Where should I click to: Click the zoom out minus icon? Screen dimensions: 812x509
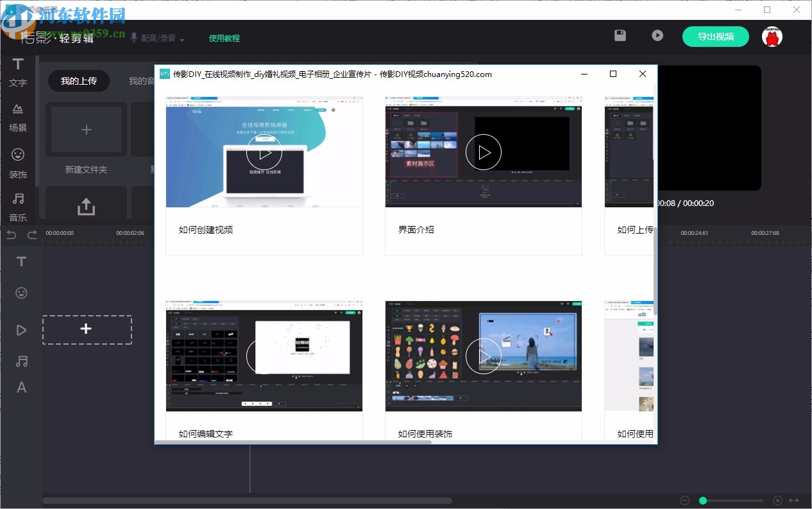click(684, 500)
